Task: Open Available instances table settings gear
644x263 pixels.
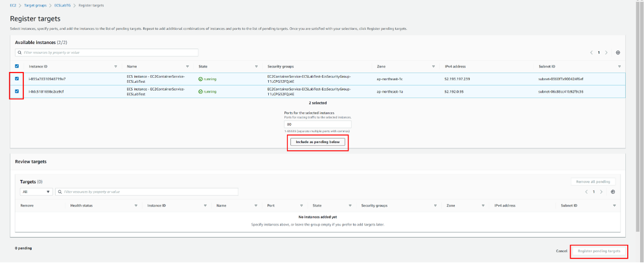Action: pyautogui.click(x=617, y=52)
